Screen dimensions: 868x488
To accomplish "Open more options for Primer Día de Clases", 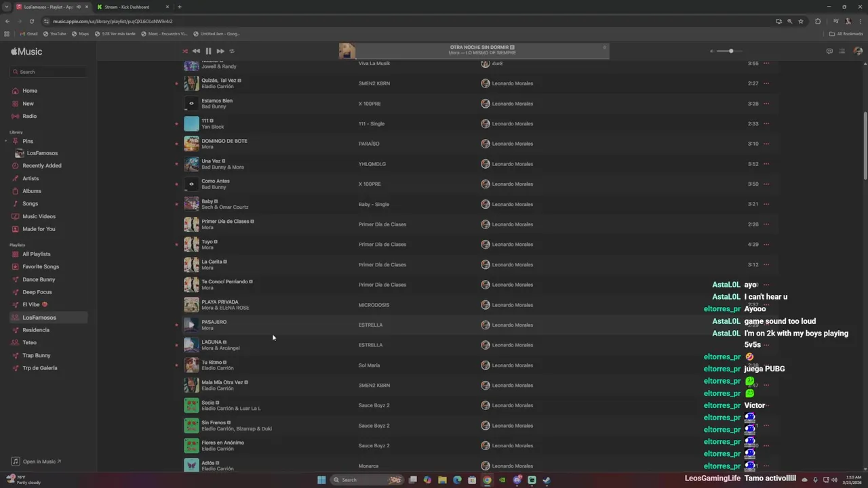I will (x=766, y=224).
